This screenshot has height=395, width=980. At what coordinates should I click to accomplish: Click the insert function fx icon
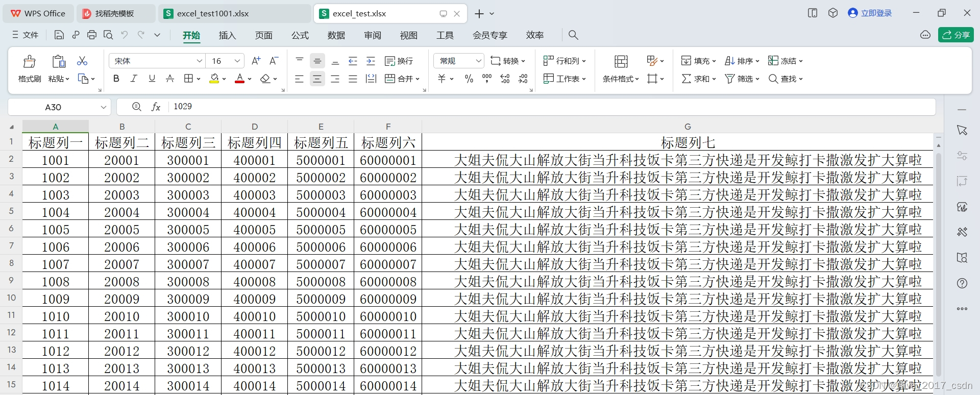pyautogui.click(x=156, y=107)
